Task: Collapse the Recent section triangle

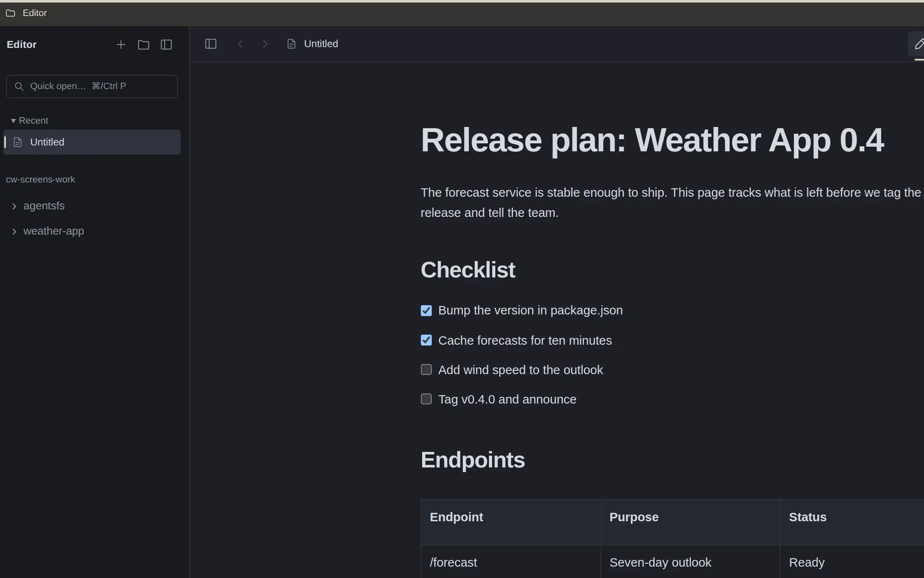Action: (x=13, y=121)
